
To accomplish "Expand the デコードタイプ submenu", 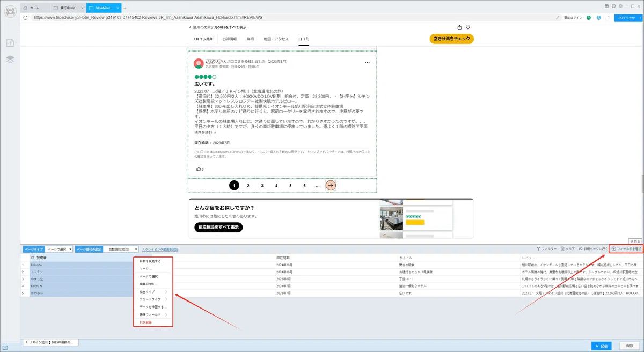I will point(153,299).
